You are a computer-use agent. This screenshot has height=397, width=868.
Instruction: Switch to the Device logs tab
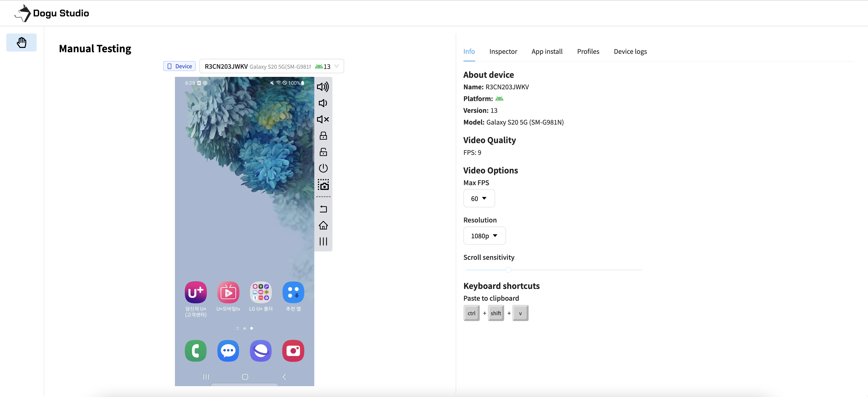[x=630, y=51]
